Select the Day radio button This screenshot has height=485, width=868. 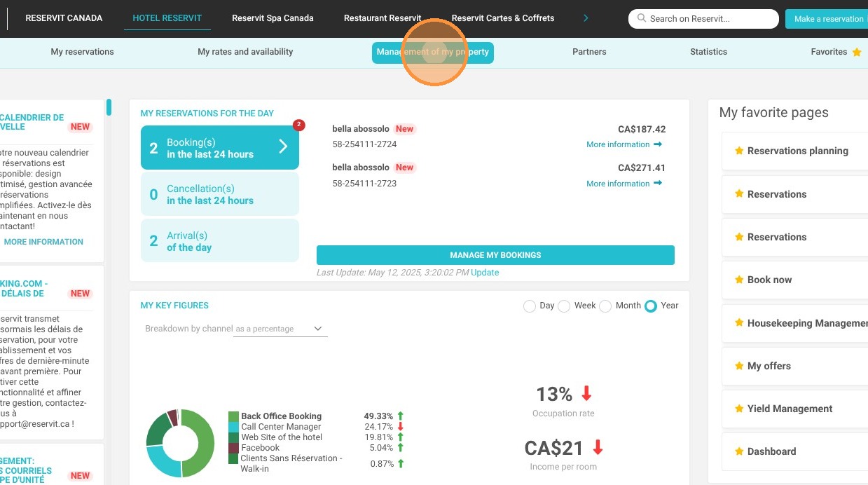pos(530,306)
